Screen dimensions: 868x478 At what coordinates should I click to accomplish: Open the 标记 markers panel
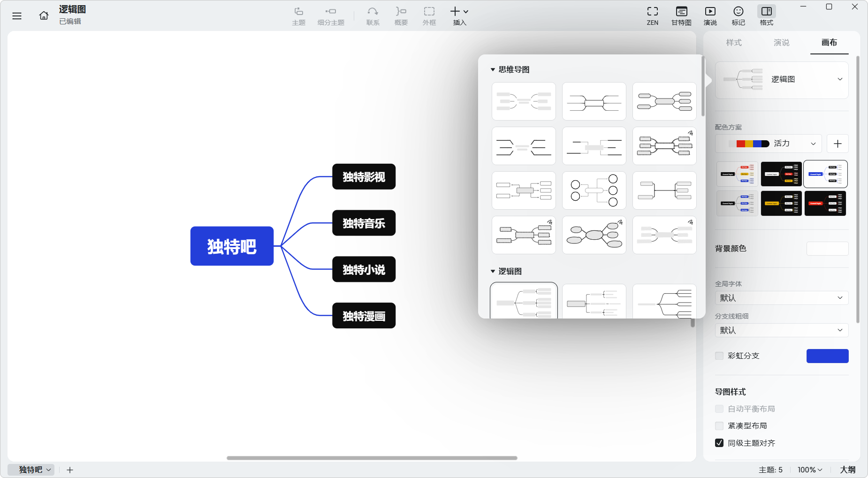(738, 15)
